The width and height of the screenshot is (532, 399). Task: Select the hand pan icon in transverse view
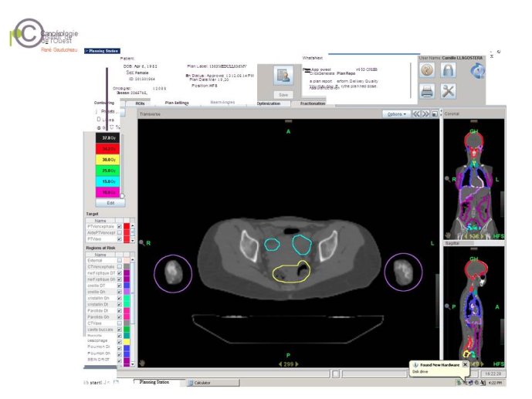142,363
